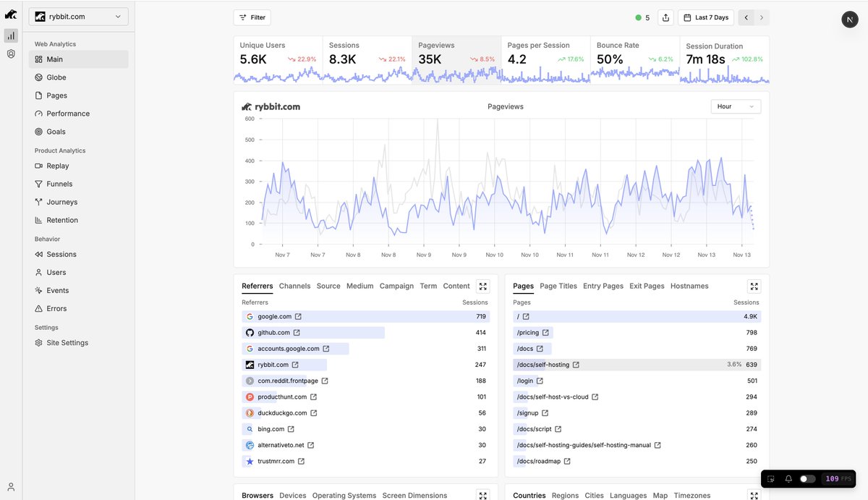Viewport: 868px width, 500px height.
Task: Switch to the Channels tab
Action: 294,286
